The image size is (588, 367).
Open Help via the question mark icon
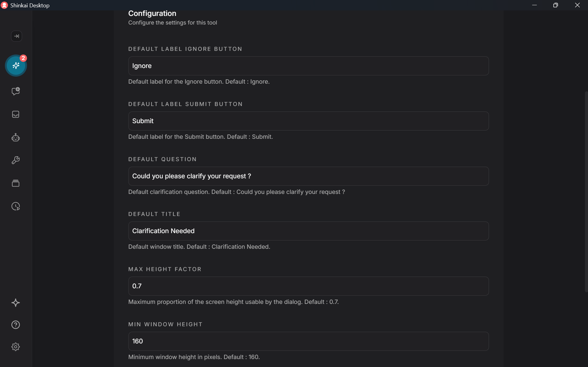coord(15,325)
